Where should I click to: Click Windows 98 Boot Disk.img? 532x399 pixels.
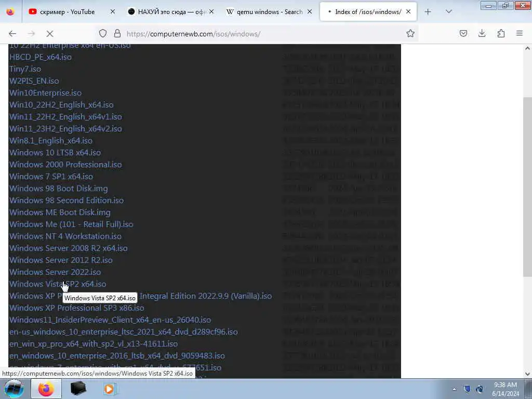pos(59,188)
